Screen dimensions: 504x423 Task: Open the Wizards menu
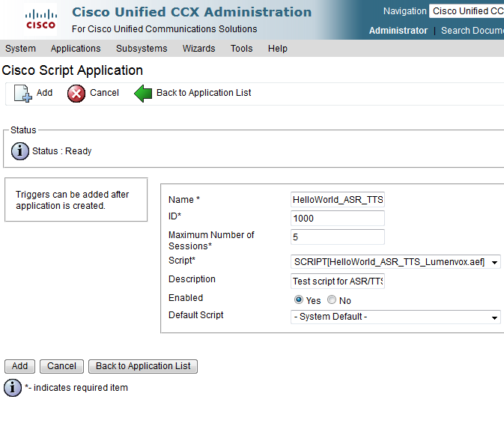pyautogui.click(x=198, y=49)
